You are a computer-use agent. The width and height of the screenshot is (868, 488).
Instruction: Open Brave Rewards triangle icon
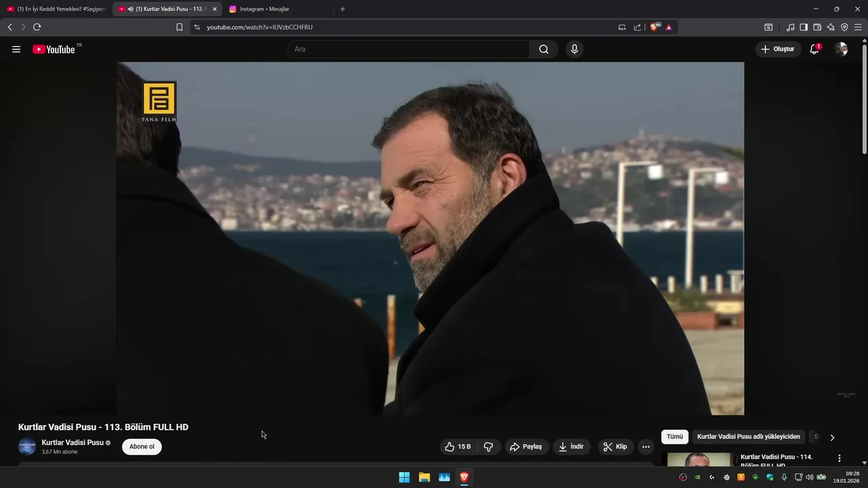(x=669, y=27)
